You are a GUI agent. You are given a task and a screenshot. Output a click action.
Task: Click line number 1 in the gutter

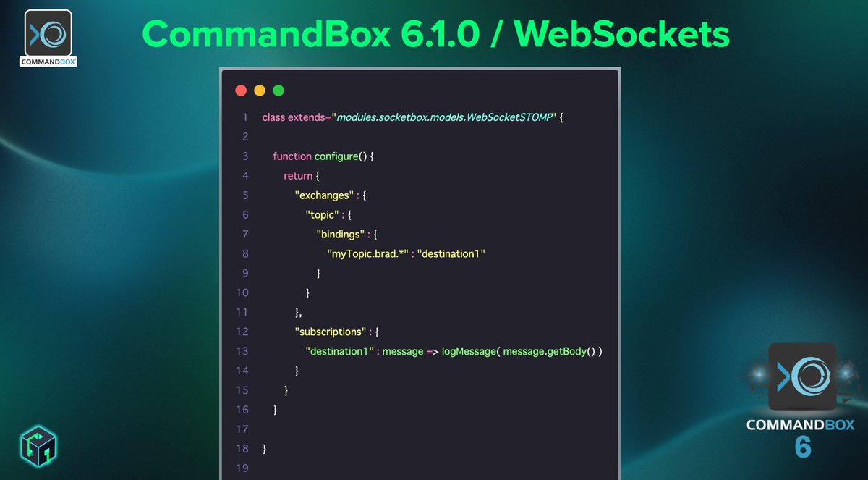click(x=245, y=117)
